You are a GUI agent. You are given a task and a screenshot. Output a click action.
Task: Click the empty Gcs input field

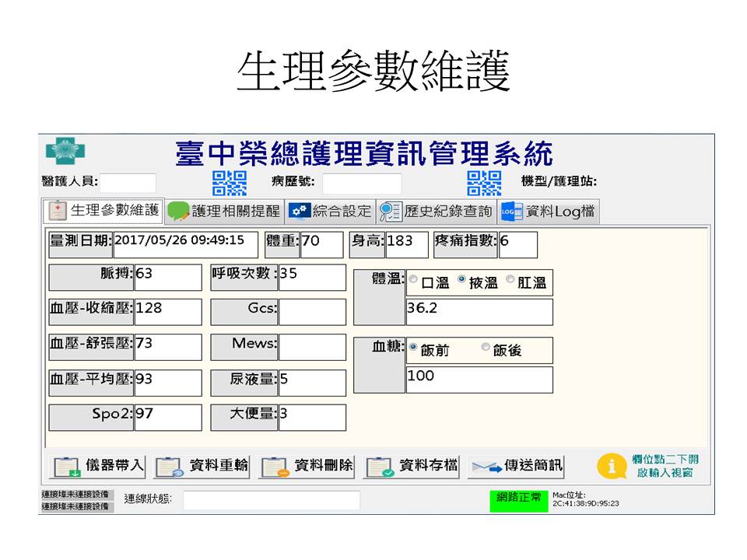(x=313, y=313)
